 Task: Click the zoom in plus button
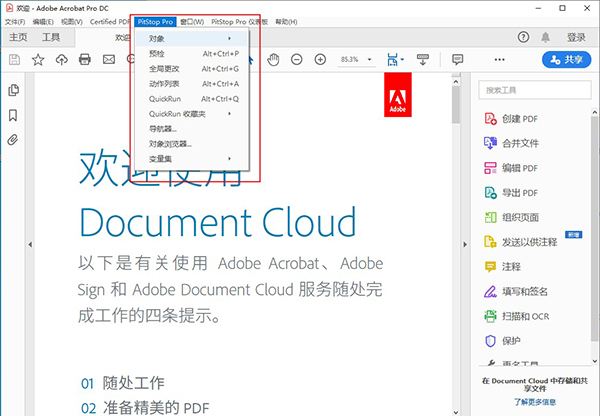(x=320, y=59)
